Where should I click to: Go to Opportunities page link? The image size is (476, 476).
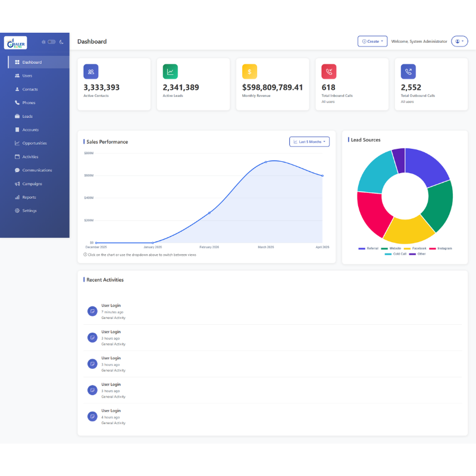[39, 143]
